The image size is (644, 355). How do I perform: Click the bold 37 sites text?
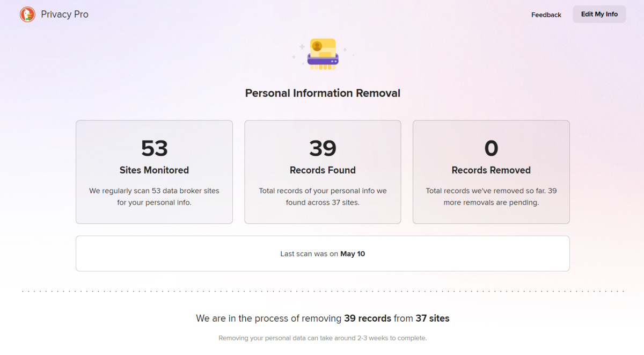point(432,318)
